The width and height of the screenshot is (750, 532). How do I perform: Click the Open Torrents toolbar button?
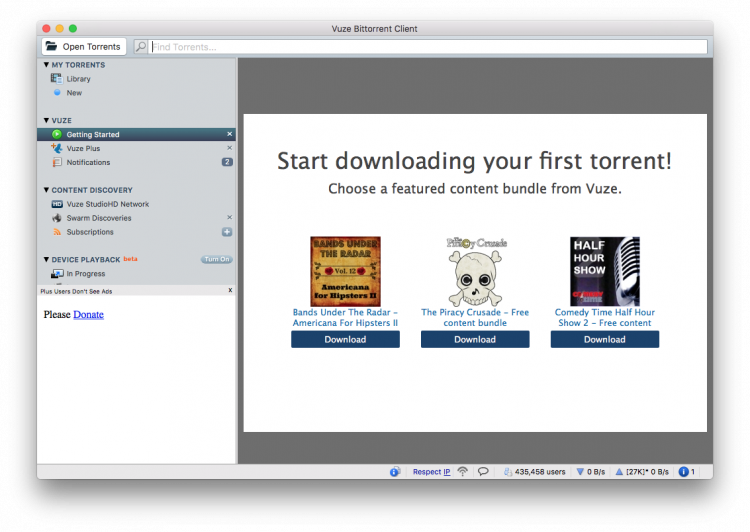point(83,46)
